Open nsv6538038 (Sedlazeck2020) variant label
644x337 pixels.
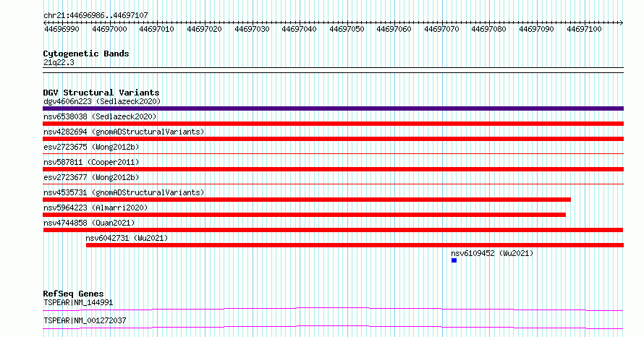[100, 116]
